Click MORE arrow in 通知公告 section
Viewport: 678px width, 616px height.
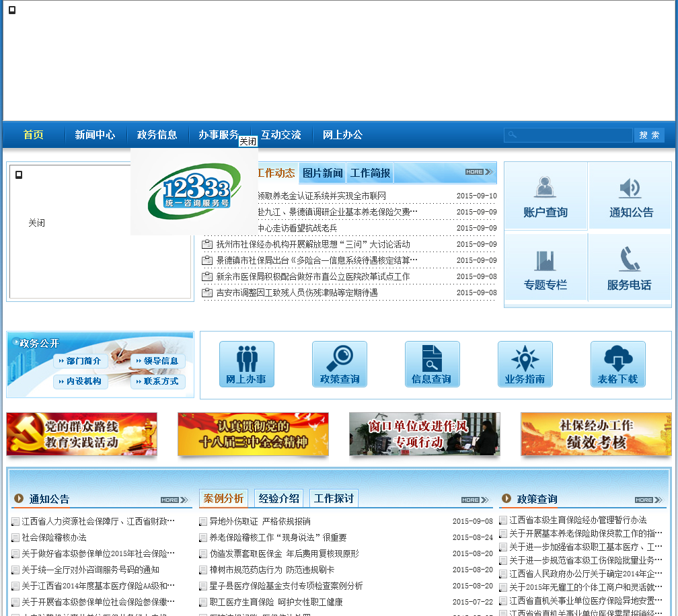point(174,500)
